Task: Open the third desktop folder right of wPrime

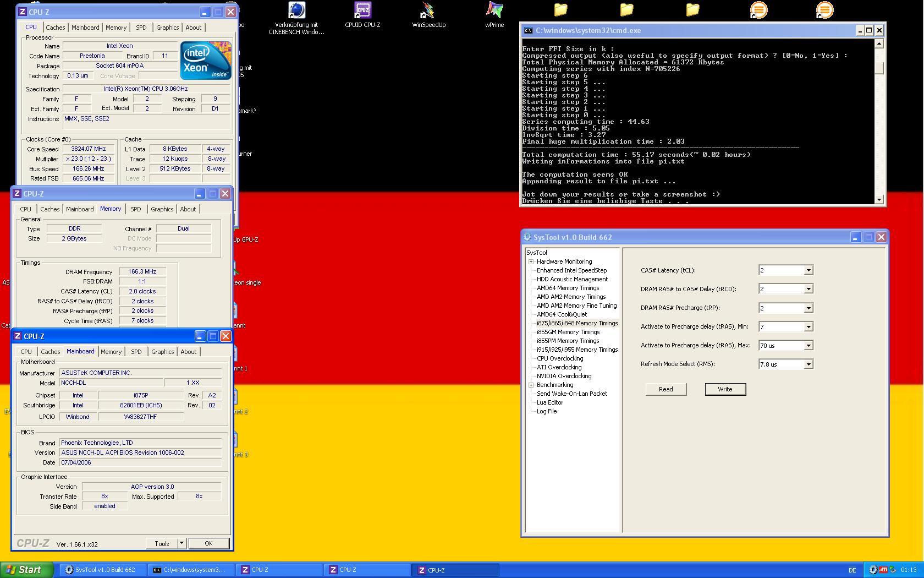Action: pyautogui.click(x=692, y=10)
